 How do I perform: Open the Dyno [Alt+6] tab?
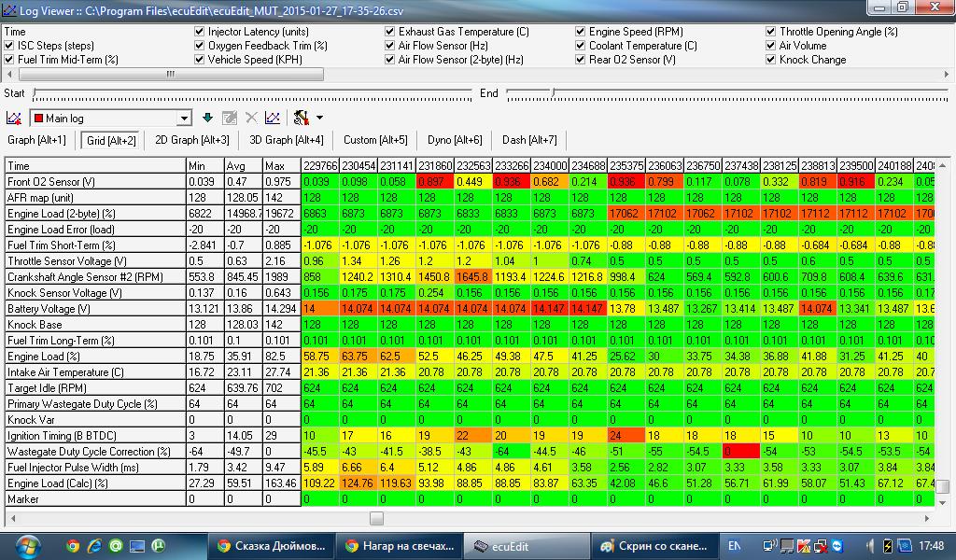click(455, 140)
